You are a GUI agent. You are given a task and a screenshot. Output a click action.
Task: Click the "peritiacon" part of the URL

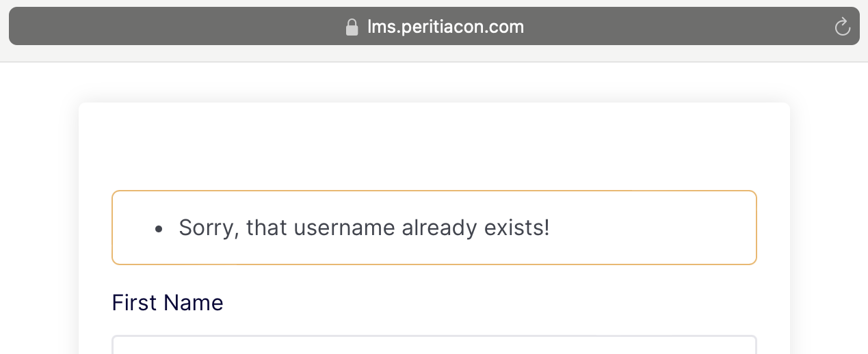pos(443,27)
